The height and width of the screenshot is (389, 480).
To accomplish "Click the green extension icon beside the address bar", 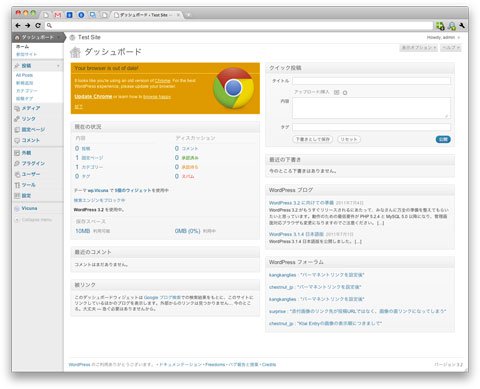I will tap(440, 26).
